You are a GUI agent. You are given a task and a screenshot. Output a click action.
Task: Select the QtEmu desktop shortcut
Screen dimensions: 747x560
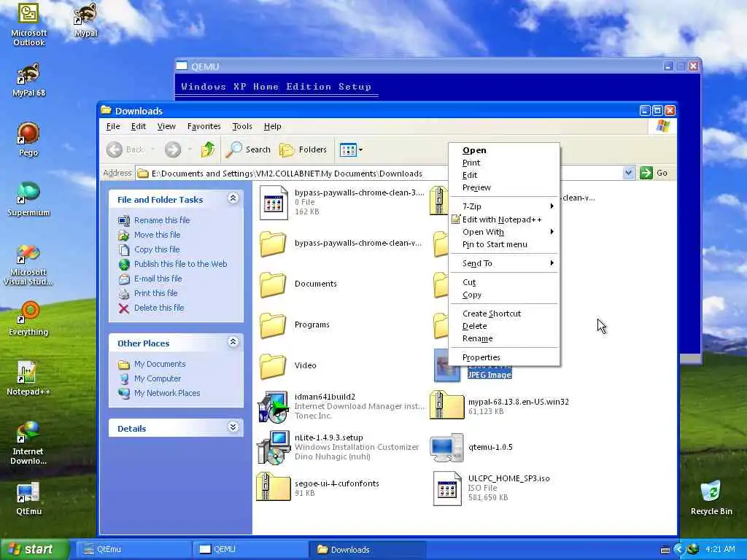tap(28, 499)
